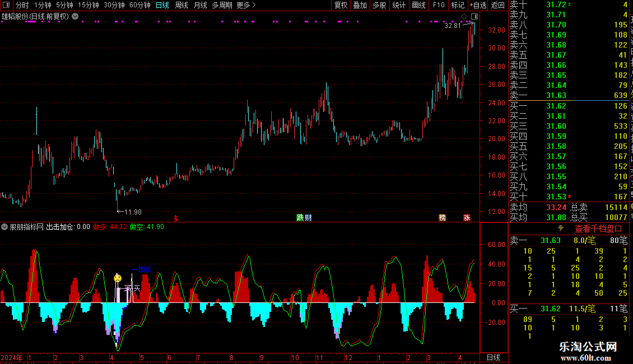Select the 买五 31.58 bid row

[x=569, y=147]
